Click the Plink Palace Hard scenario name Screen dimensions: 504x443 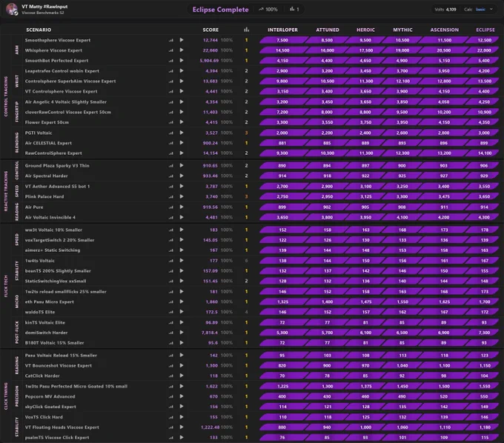[x=44, y=196]
